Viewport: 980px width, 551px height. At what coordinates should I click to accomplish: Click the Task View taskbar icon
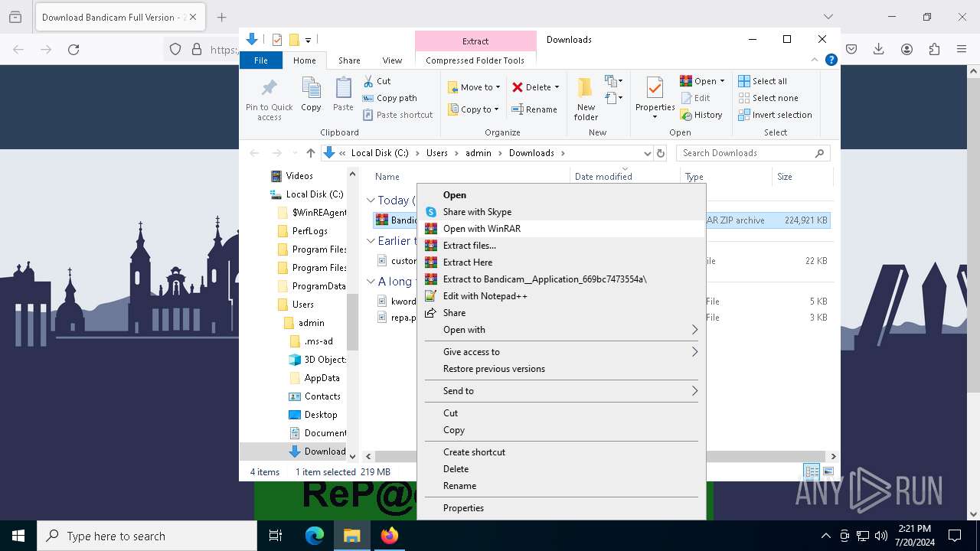coord(276,536)
